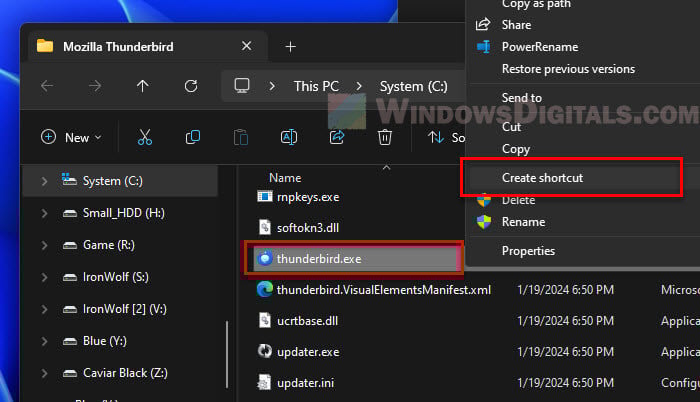
Task: Click the Thunderbird icon beside thunderbird.exe
Action: (x=265, y=258)
